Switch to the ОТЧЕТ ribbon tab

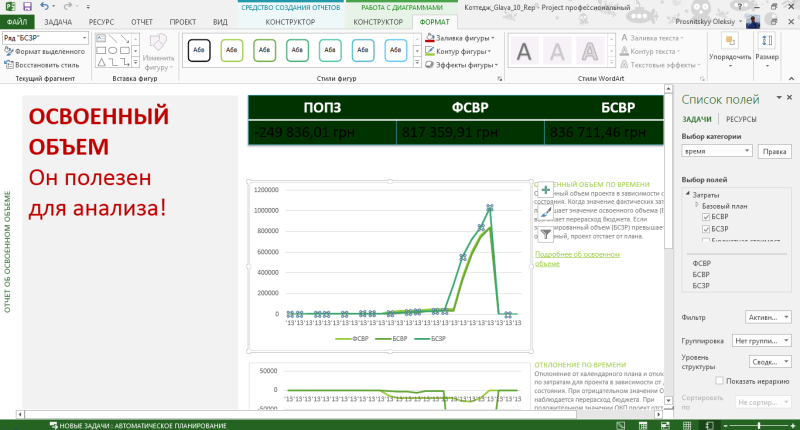coord(141,22)
